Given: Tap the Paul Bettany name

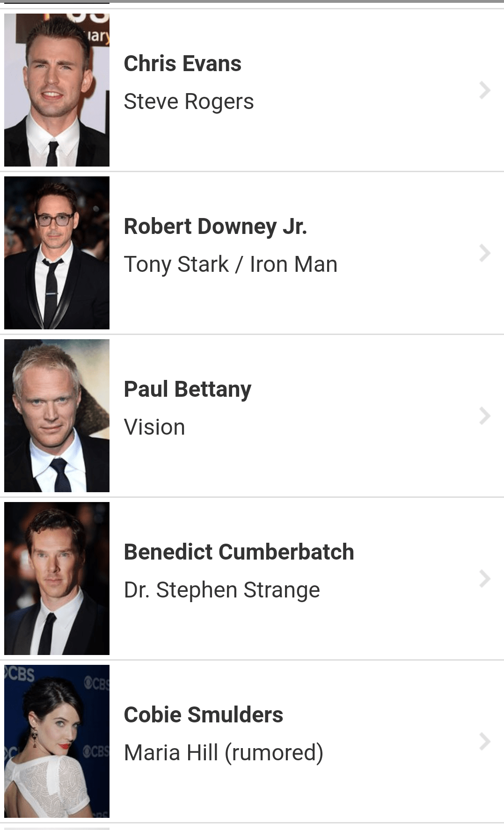Looking at the screenshot, I should (187, 389).
